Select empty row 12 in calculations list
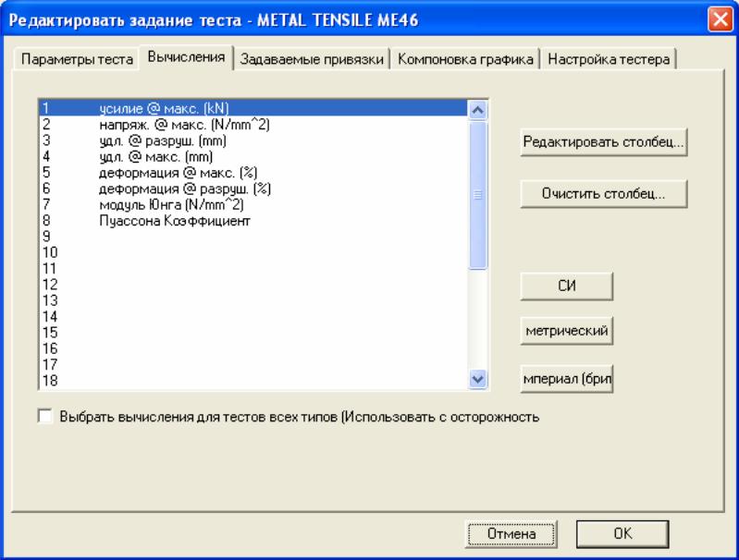The width and height of the screenshot is (739, 560). pyautogui.click(x=253, y=285)
